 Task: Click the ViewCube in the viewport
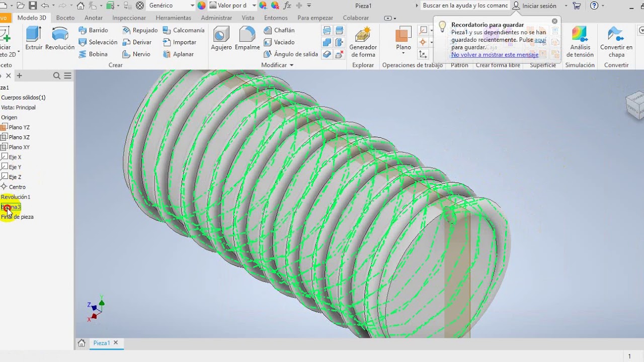(635, 105)
